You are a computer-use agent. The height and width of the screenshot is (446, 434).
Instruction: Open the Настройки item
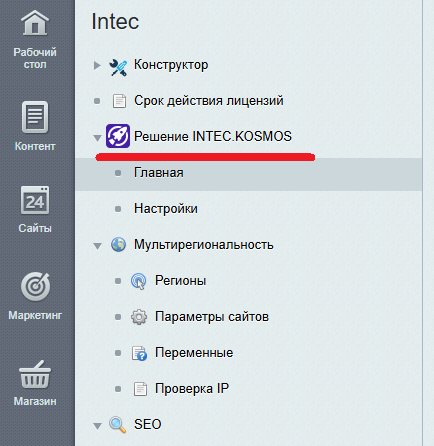[x=166, y=209]
